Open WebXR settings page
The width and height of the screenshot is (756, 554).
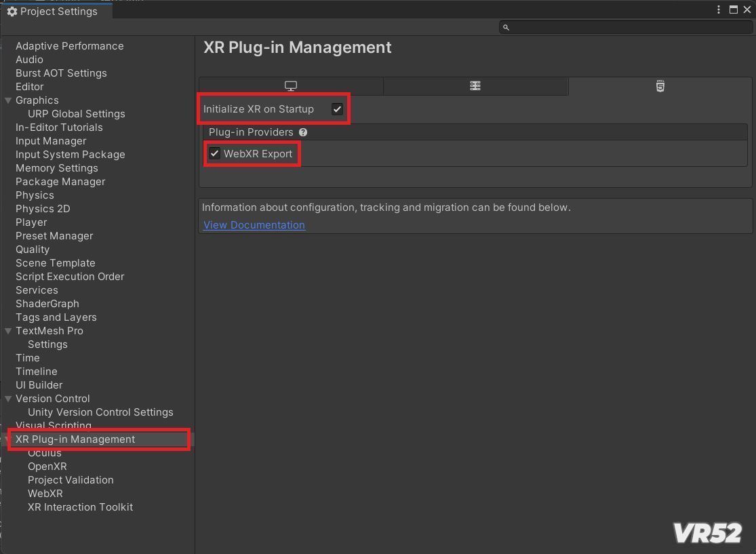point(45,493)
